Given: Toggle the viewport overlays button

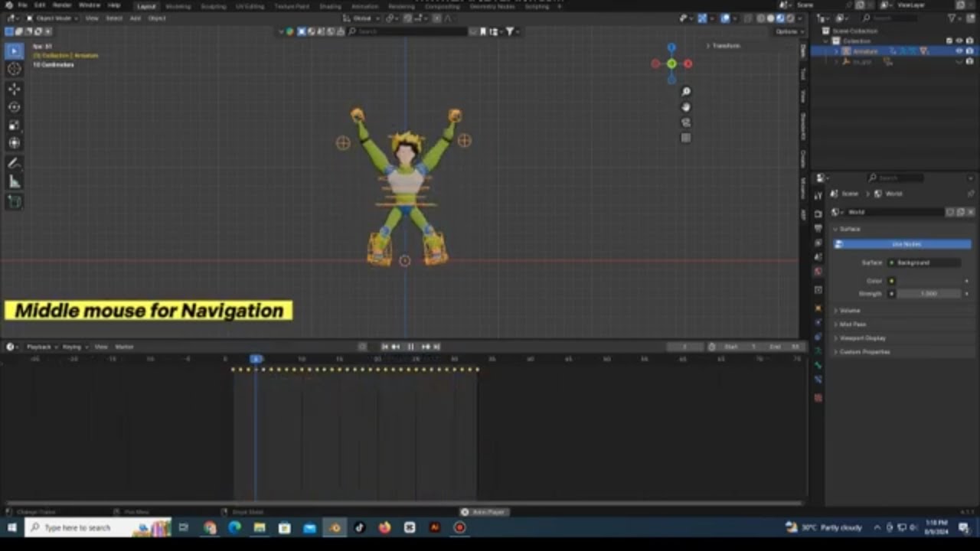Looking at the screenshot, I should tap(725, 18).
